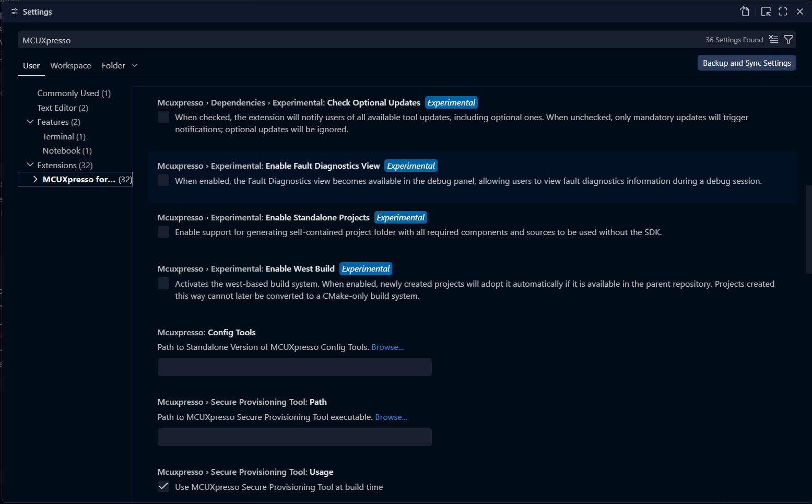812x504 pixels.
Task: Click Experimental badge on Fault Diagnostics View
Action: tap(411, 166)
